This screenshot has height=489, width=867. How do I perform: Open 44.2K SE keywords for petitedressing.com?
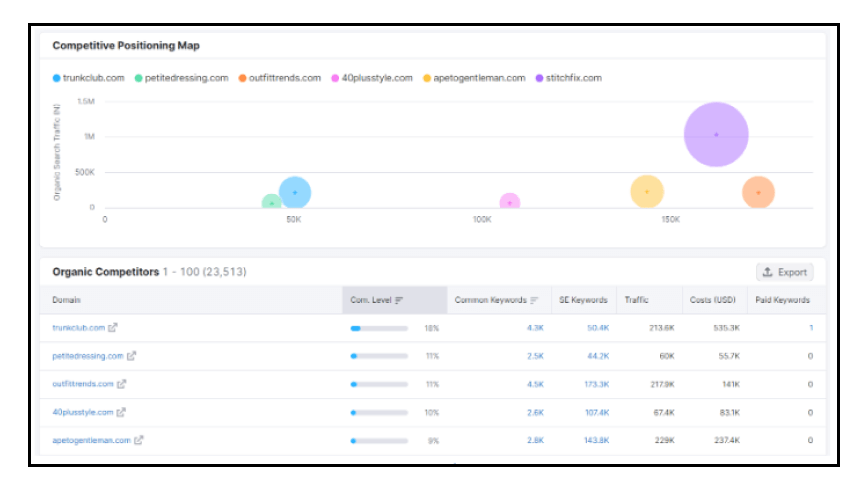(x=598, y=356)
